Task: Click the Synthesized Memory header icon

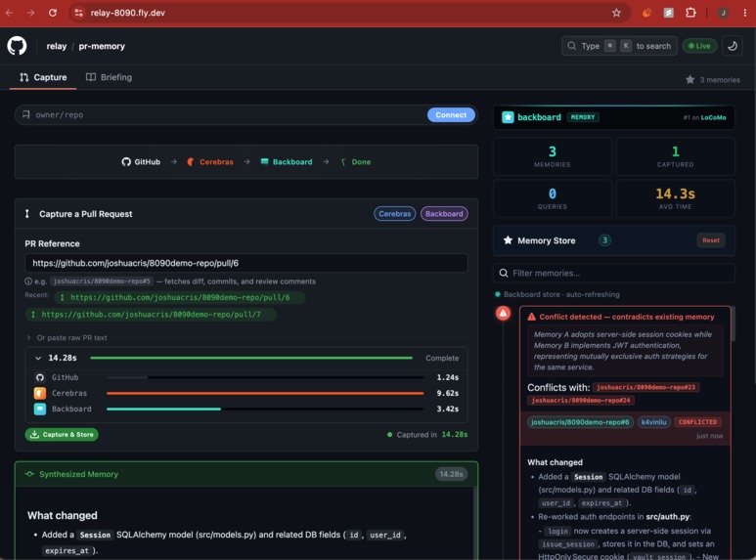Action: [30, 474]
